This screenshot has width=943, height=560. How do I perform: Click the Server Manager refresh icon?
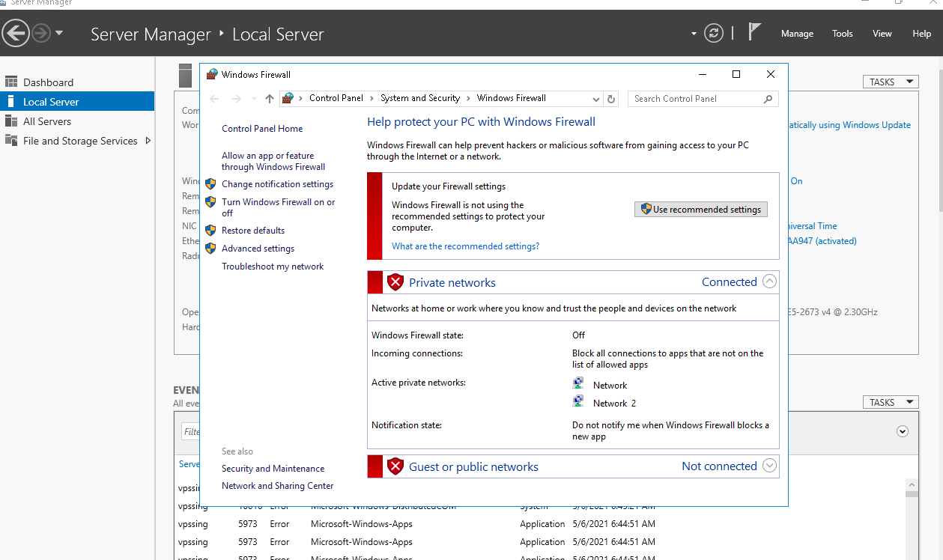pyautogui.click(x=714, y=33)
